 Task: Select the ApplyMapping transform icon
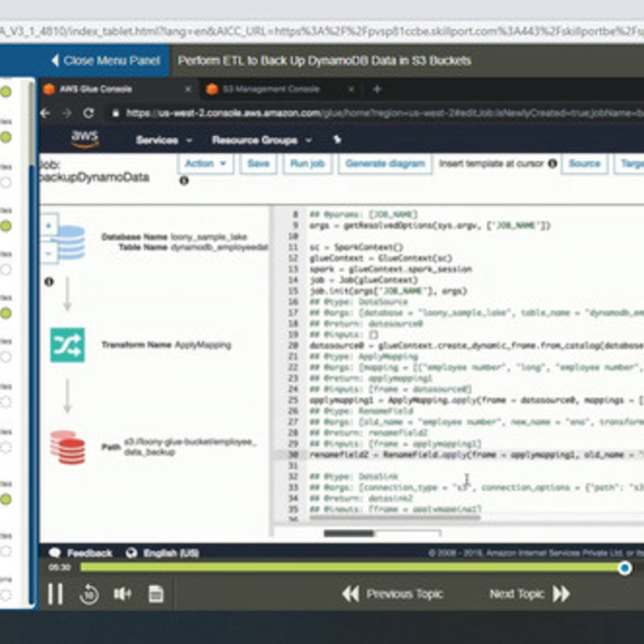click(68, 345)
